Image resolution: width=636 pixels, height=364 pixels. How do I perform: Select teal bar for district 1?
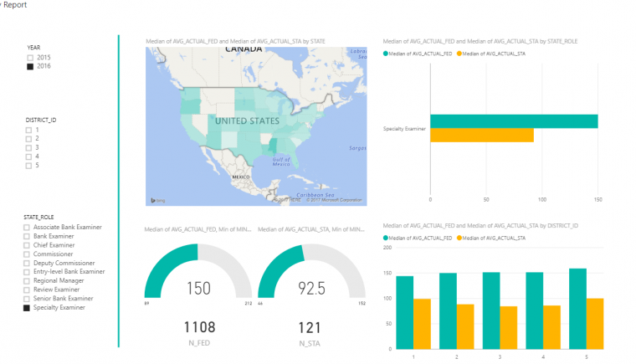(405, 312)
